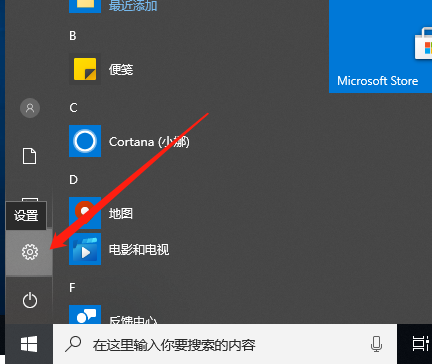Image resolution: width=432 pixels, height=364 pixels.
Task: Select the magnifier icon in search box
Action: [x=73, y=344]
